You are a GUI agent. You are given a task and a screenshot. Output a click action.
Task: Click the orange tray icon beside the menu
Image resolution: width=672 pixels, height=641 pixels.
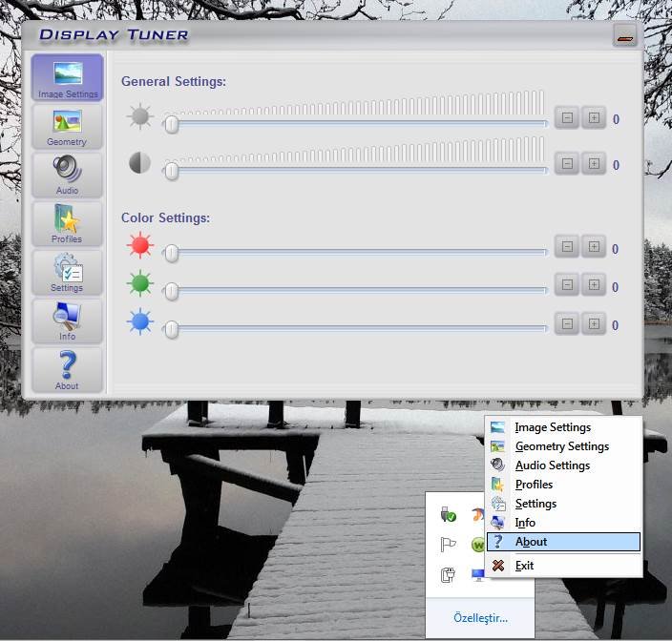[478, 514]
